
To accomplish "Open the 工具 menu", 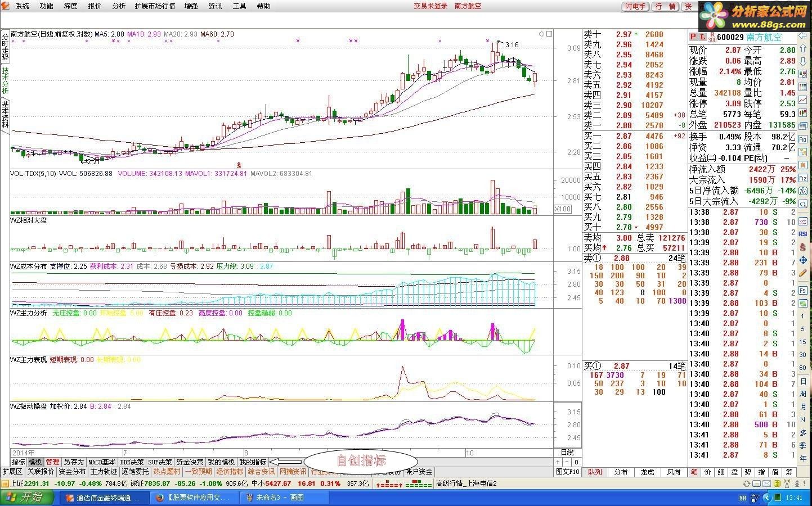I will (239, 6).
